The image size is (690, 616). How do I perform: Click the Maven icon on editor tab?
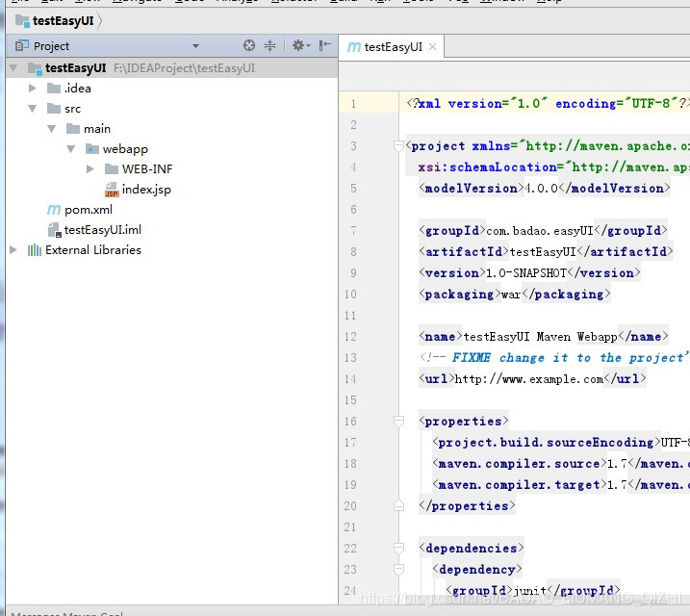pos(354,46)
